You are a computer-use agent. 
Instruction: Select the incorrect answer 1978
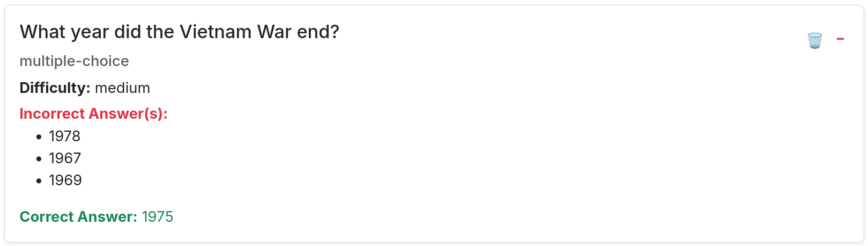pyautogui.click(x=64, y=136)
